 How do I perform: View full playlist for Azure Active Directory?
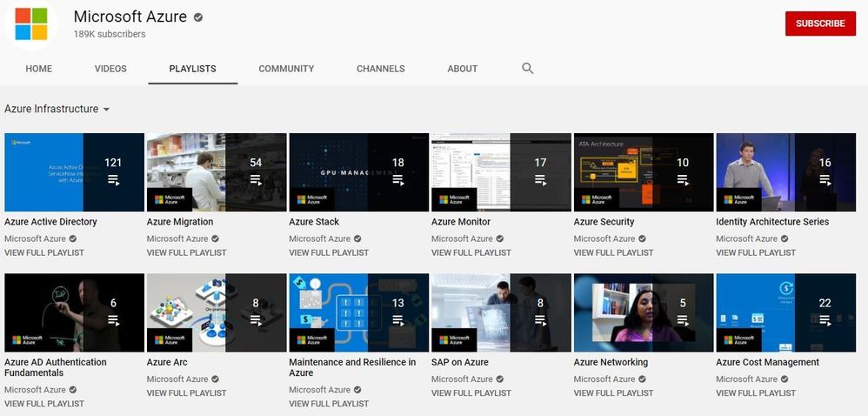tap(44, 252)
